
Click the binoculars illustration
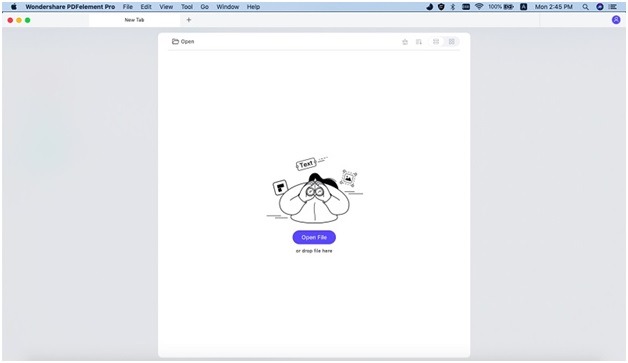(x=315, y=190)
